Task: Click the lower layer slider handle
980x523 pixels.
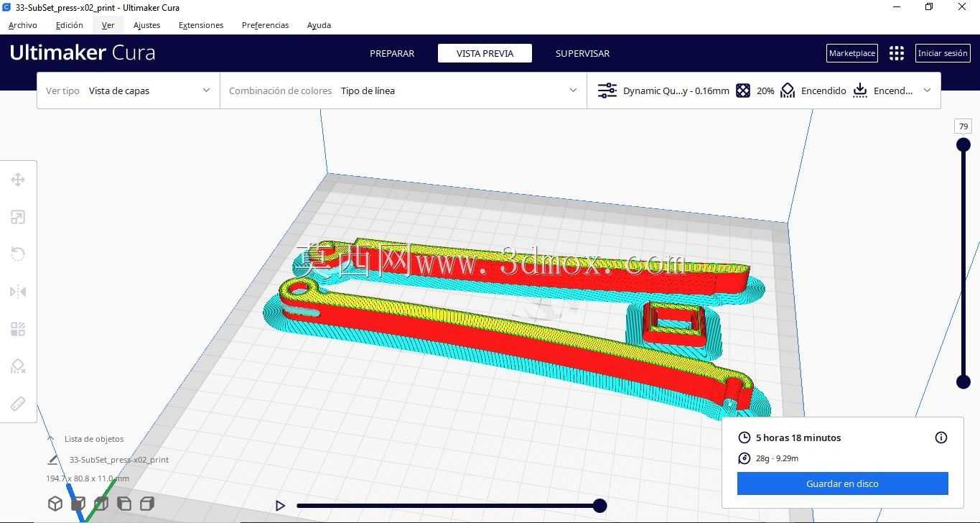Action: coord(963,381)
